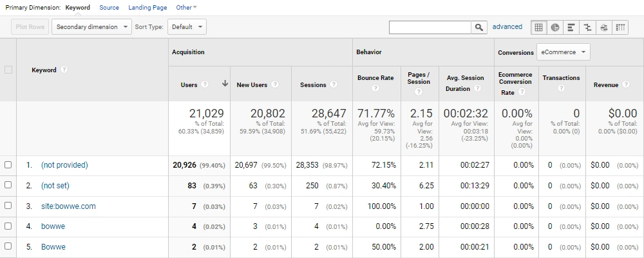Open help icon next to New Users
This screenshot has width=644, height=258.
(x=275, y=84)
